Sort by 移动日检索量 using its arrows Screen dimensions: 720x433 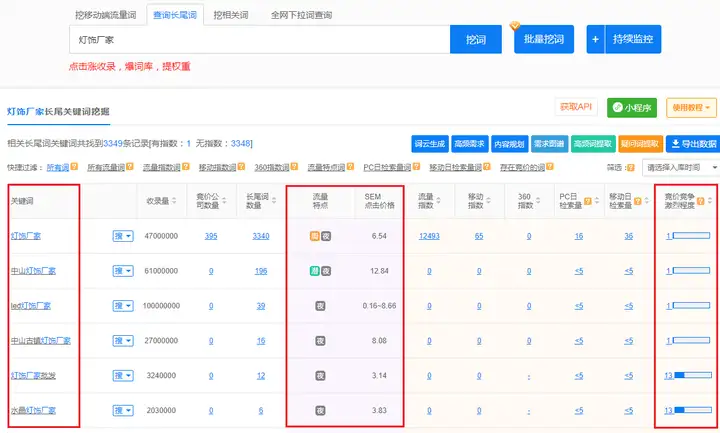[x=647, y=201]
